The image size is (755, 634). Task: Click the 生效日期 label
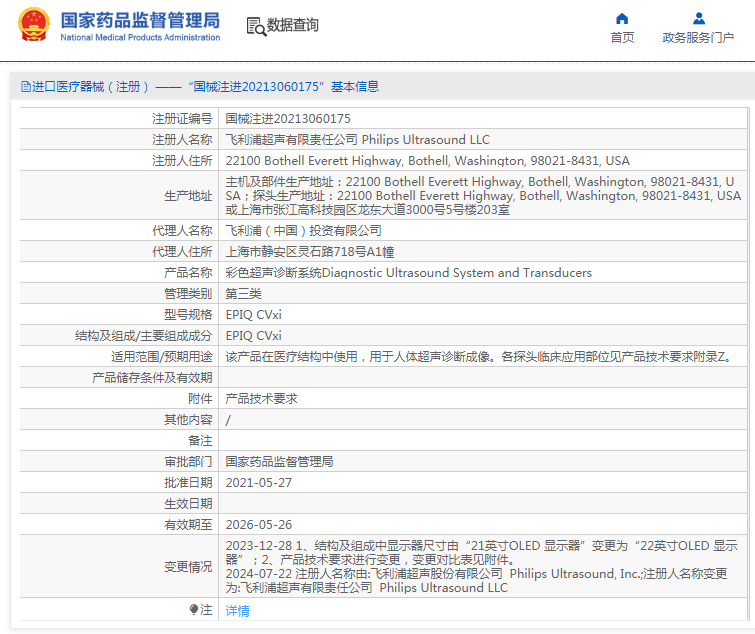(188, 504)
